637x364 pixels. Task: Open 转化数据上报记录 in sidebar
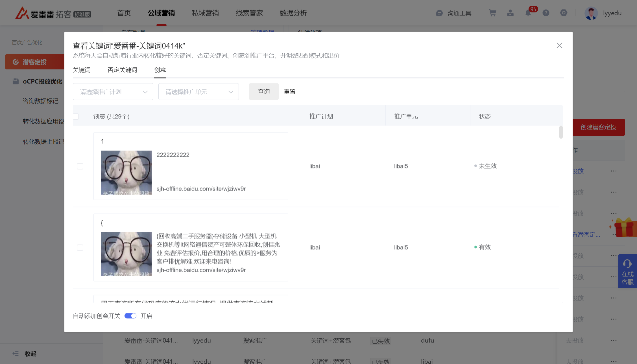point(43,142)
